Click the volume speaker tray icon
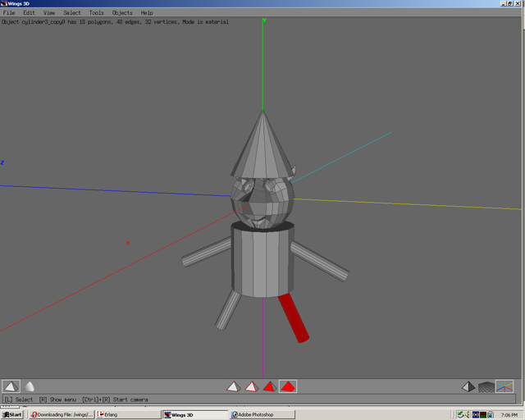Screen dimensions: 525x420 tap(468, 414)
